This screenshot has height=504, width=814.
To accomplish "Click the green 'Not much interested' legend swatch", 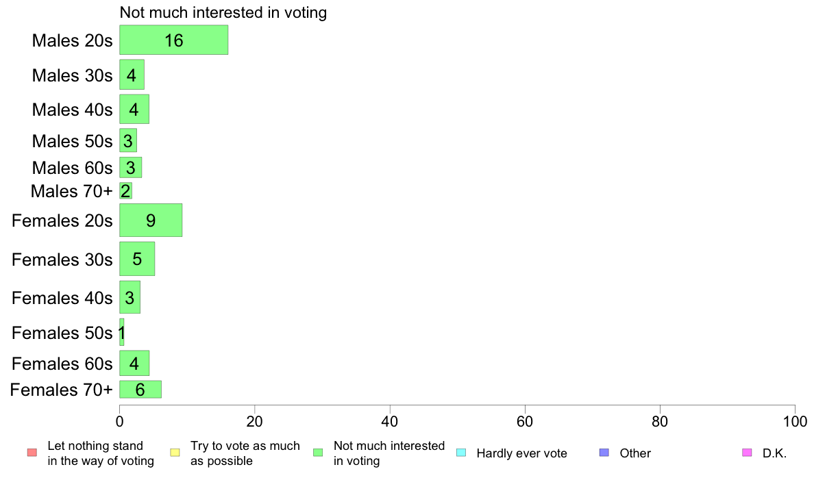I will pos(318,453).
